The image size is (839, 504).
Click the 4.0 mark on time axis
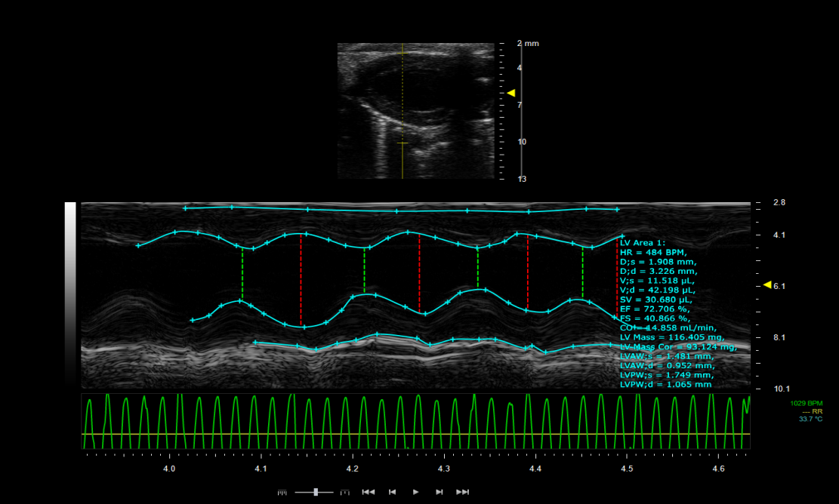point(169,469)
